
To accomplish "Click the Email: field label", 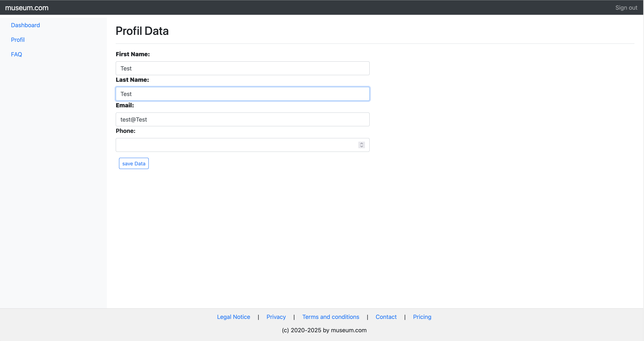I will pos(124,105).
